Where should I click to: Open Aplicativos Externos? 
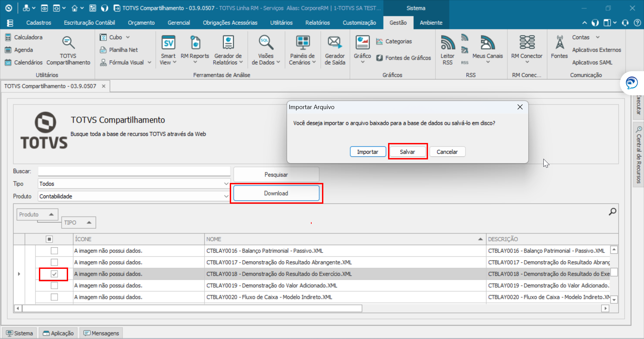[596, 50]
